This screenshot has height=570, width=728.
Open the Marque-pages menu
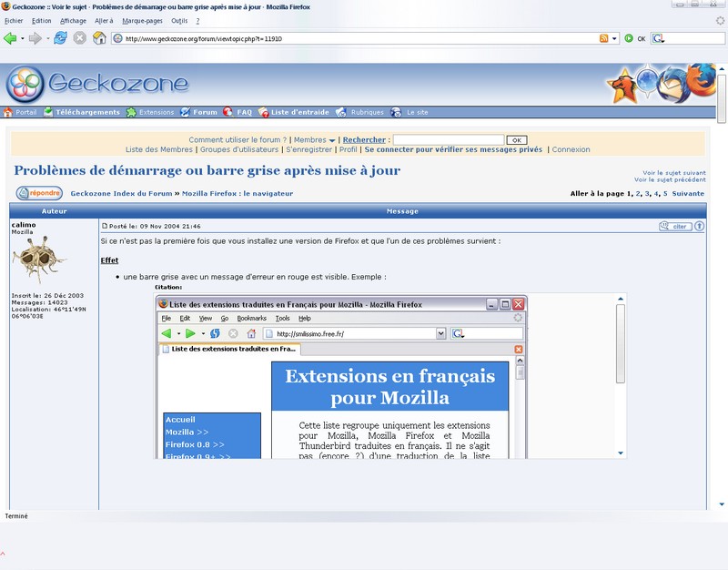click(142, 21)
